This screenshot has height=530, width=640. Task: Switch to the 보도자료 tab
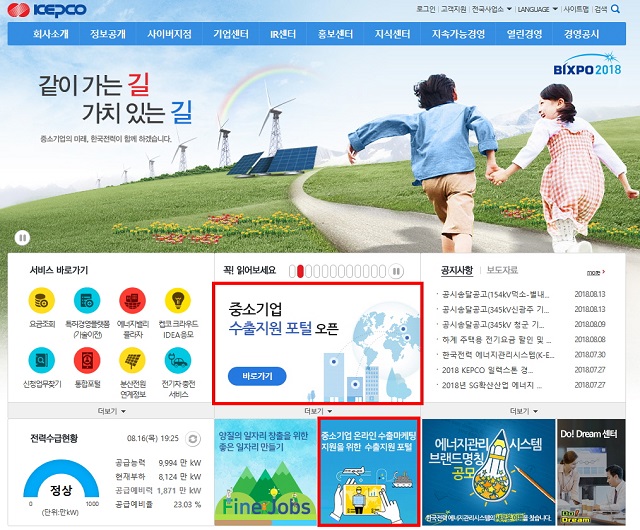(502, 270)
